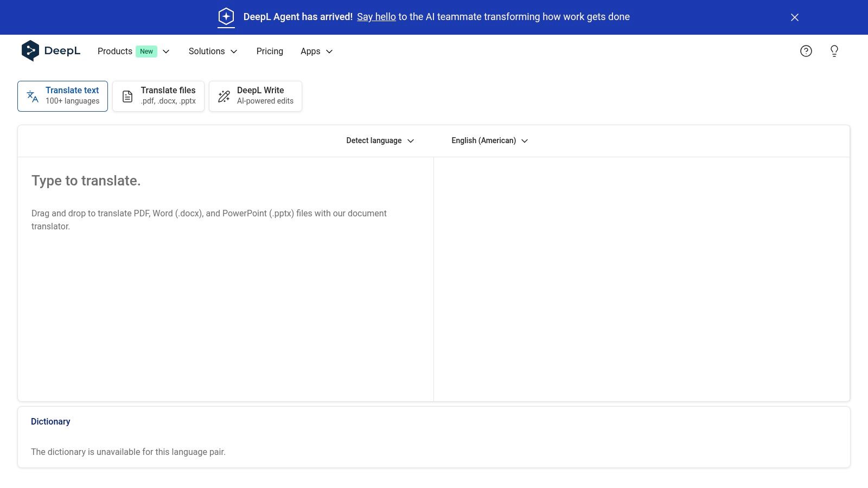Click the lightbulb tips icon
The image size is (868, 488).
click(x=834, y=51)
